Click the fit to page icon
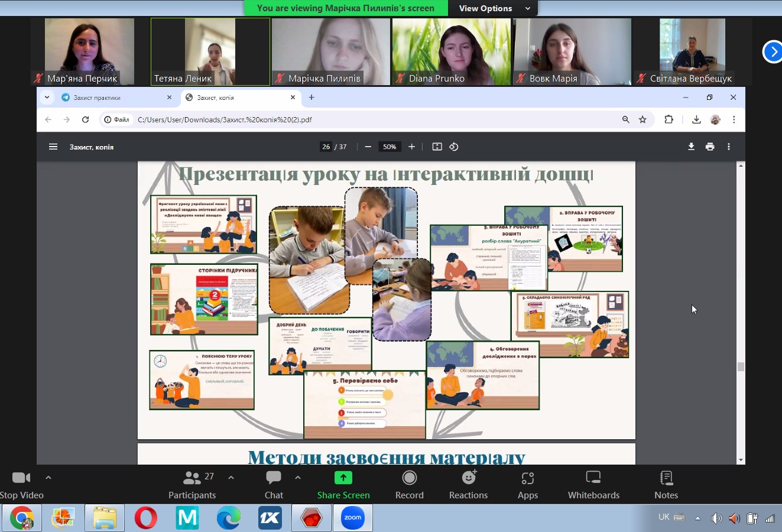Viewport: 782px width, 532px height. 437,147
